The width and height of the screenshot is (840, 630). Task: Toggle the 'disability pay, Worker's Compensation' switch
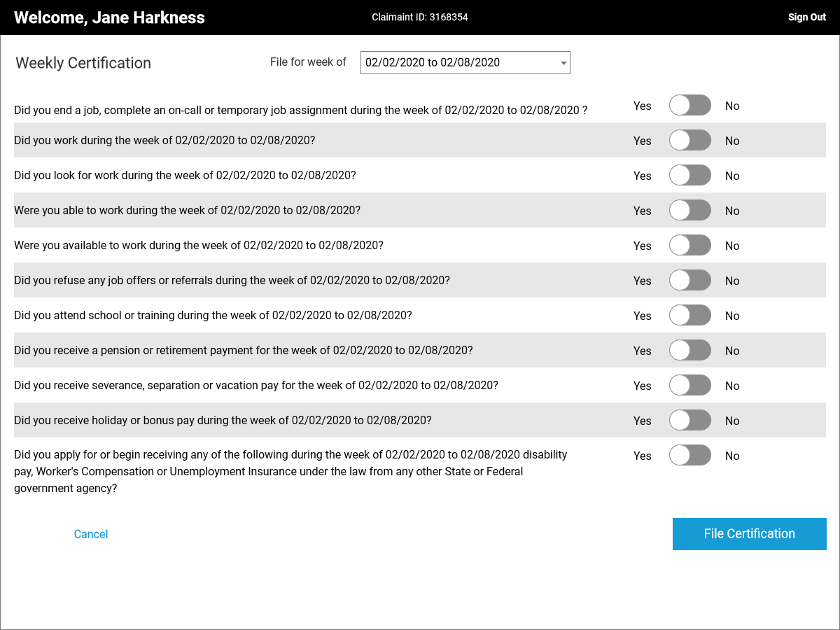[689, 456]
